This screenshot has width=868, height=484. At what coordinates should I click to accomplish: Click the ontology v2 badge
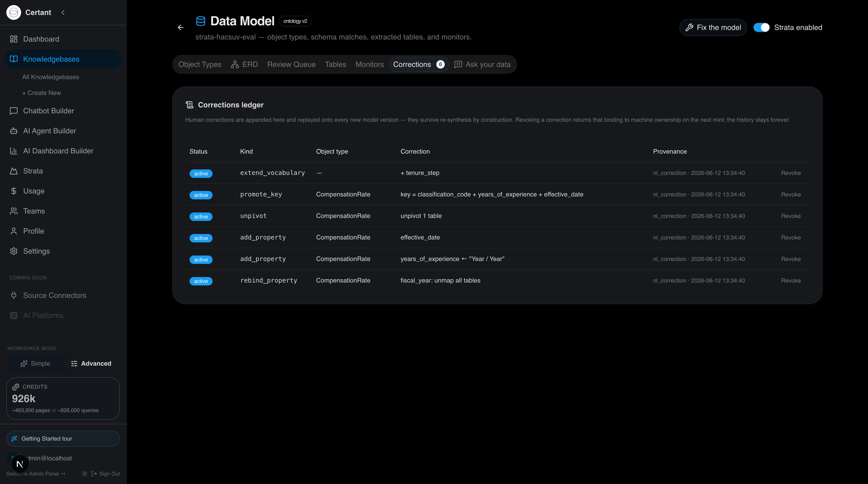(295, 21)
